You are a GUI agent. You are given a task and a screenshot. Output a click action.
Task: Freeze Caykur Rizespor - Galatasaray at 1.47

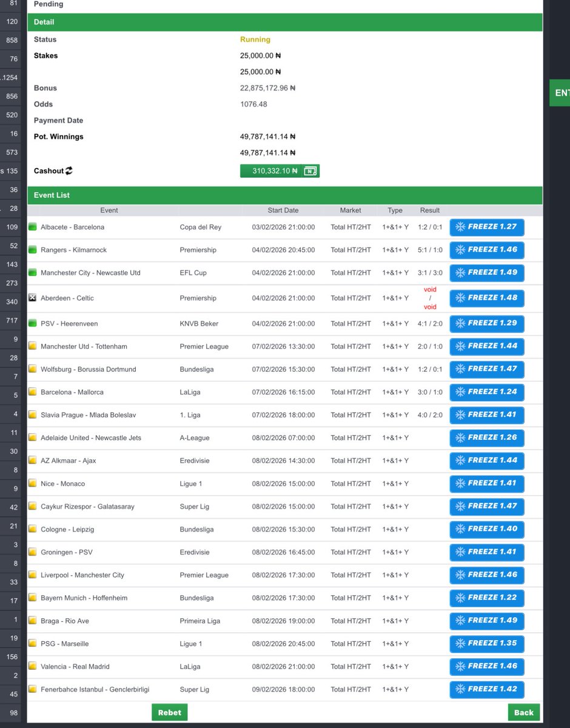click(487, 507)
